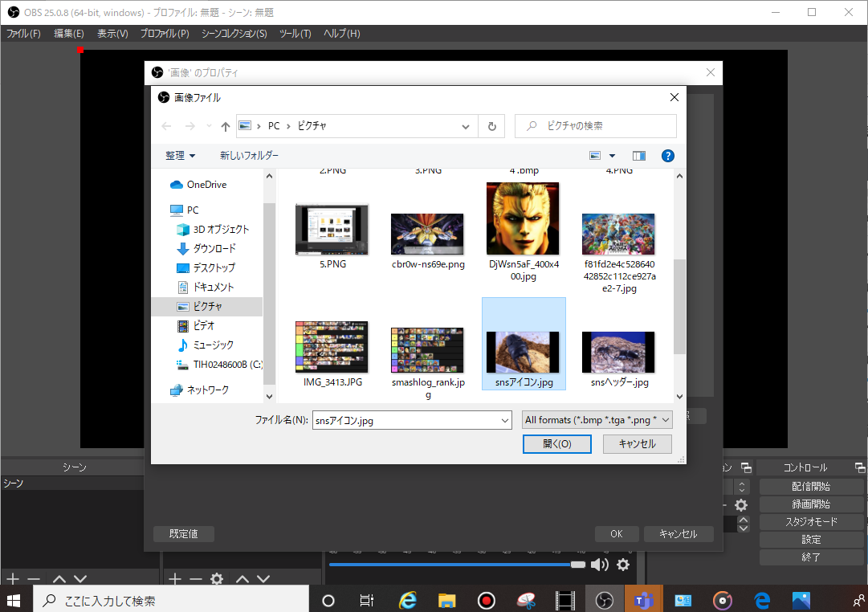
Task: Open プロファイル(P) menu in OBS
Action: point(165,34)
